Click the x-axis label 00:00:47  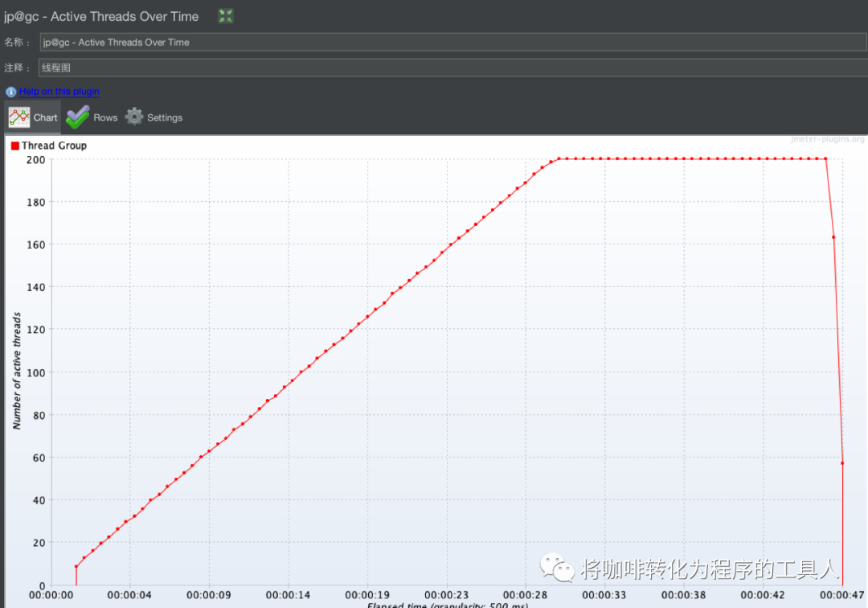(x=842, y=595)
